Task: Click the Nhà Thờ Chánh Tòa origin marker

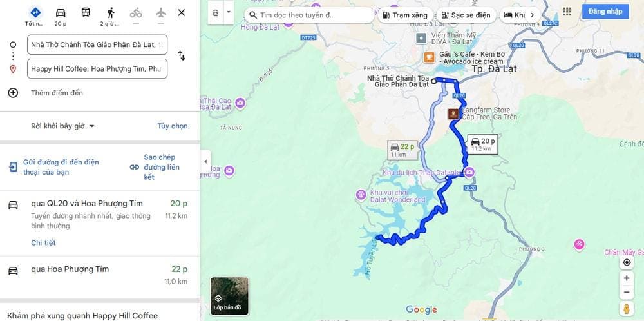Action: (x=433, y=81)
